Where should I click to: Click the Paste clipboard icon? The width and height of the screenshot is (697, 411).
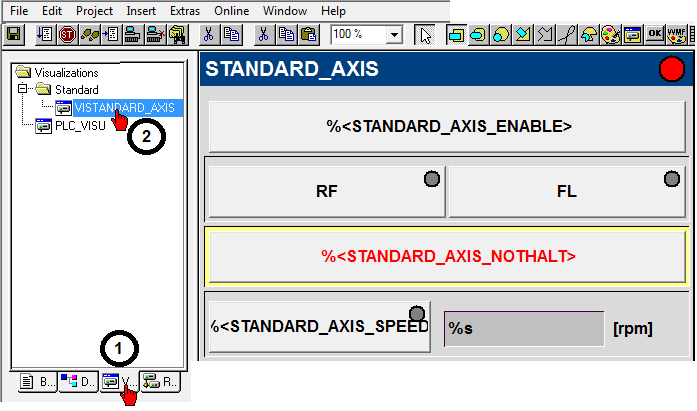coord(308,35)
